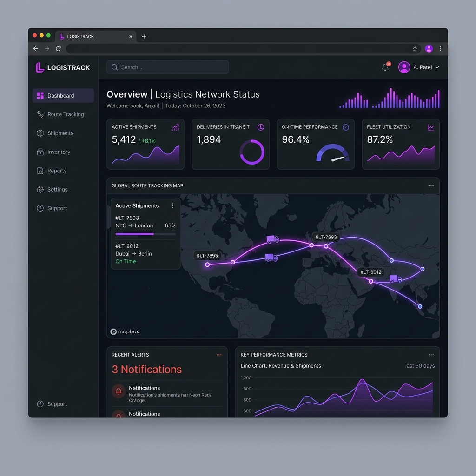
Task: Open Recent Alerts more options
Action: [x=219, y=355]
